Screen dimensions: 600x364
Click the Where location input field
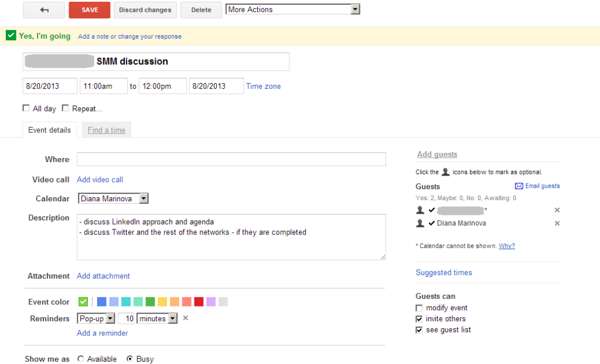click(x=231, y=159)
